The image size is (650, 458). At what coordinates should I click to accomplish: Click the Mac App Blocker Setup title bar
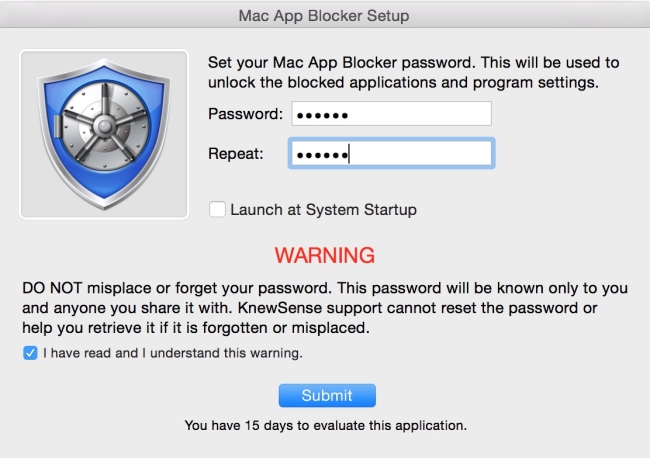click(x=324, y=16)
